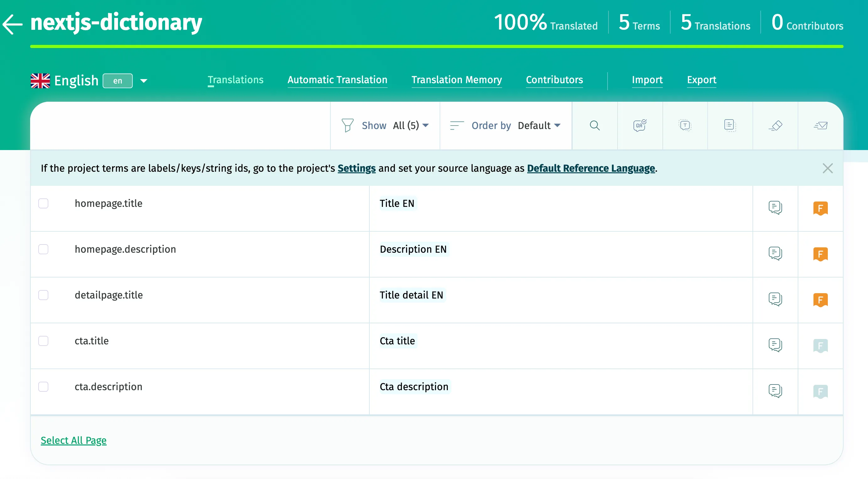The width and height of the screenshot is (868, 479).
Task: Open comments for the homepage.title term
Action: [x=775, y=208]
